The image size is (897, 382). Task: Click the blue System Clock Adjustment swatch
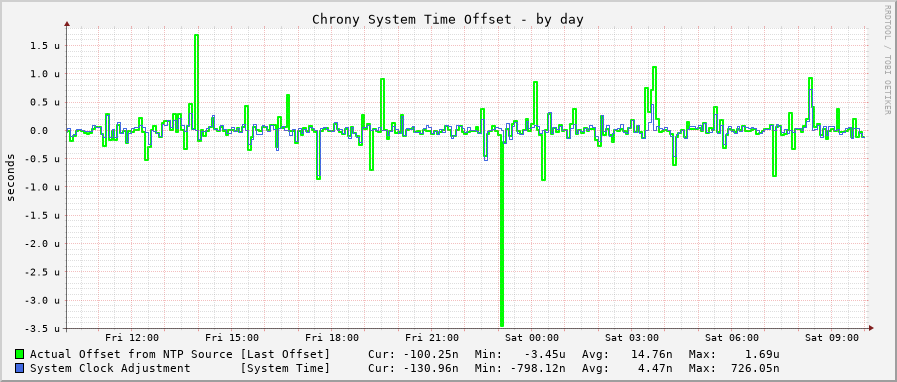[20, 368]
